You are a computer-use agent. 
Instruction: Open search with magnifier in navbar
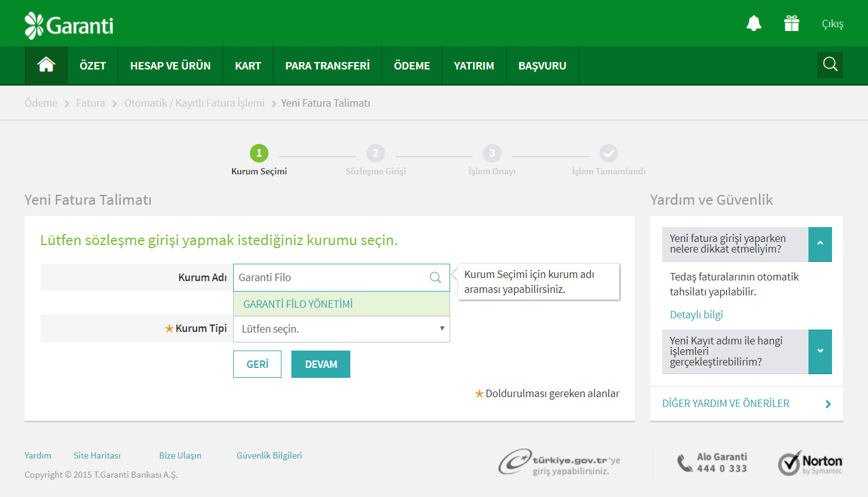pyautogui.click(x=830, y=65)
